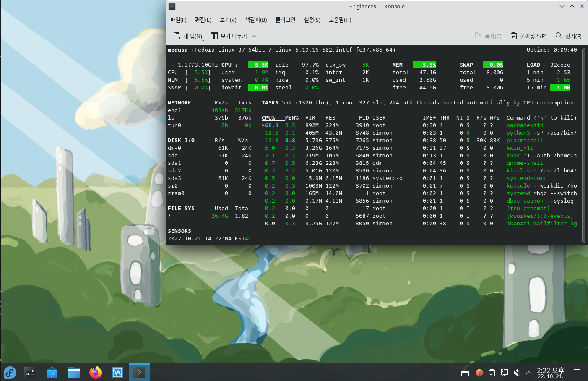Image resolution: width=588 pixels, height=381 pixels.
Task: Open the clipboard tray icon
Action: [x=492, y=373]
